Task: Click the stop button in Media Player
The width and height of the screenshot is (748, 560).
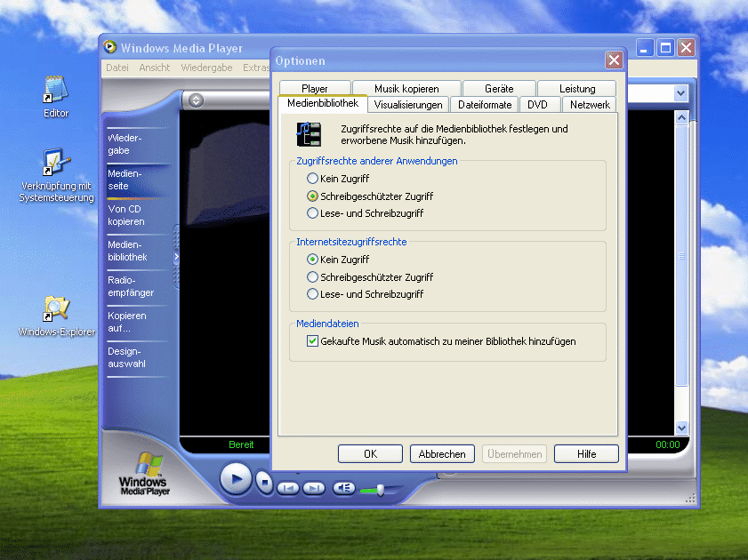Action: [x=264, y=482]
